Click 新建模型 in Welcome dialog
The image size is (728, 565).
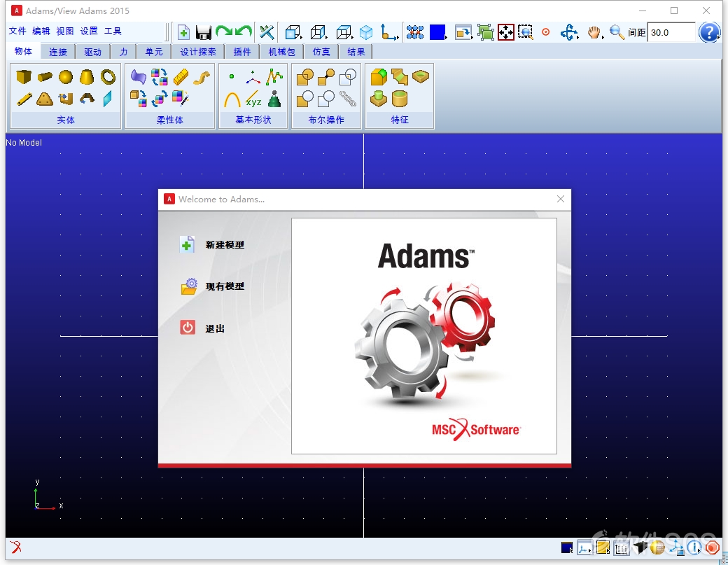(x=212, y=244)
